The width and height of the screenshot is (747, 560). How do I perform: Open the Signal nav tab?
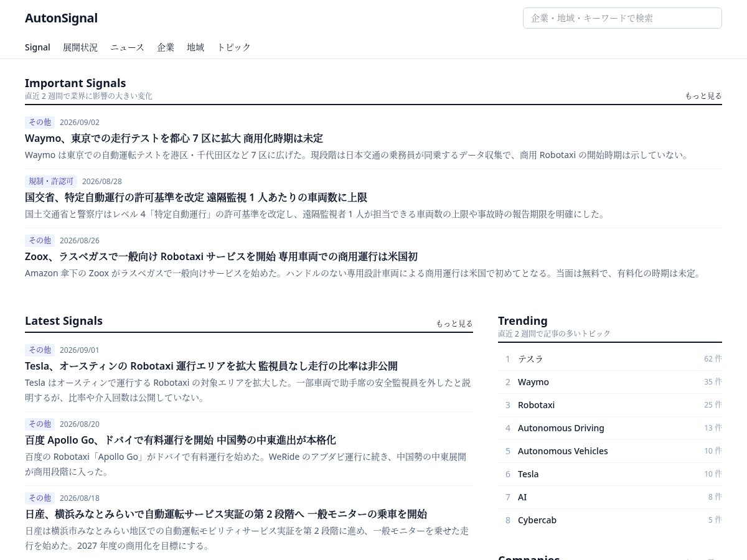pos(37,47)
